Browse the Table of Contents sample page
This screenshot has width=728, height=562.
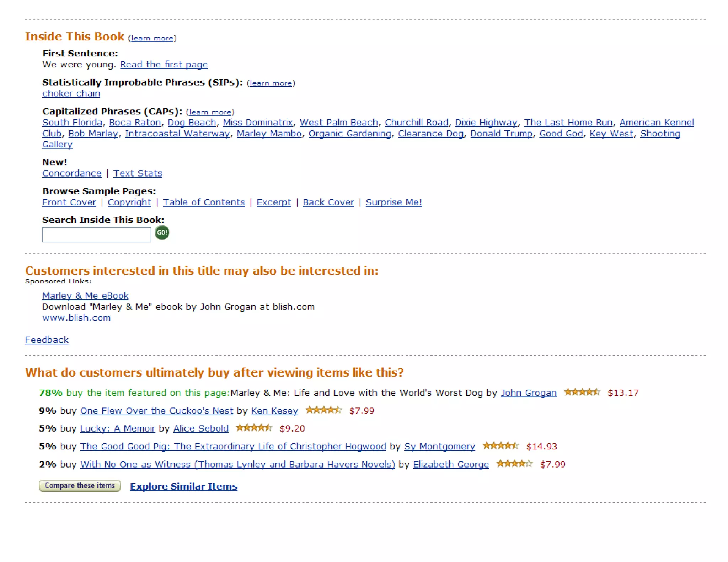(204, 202)
